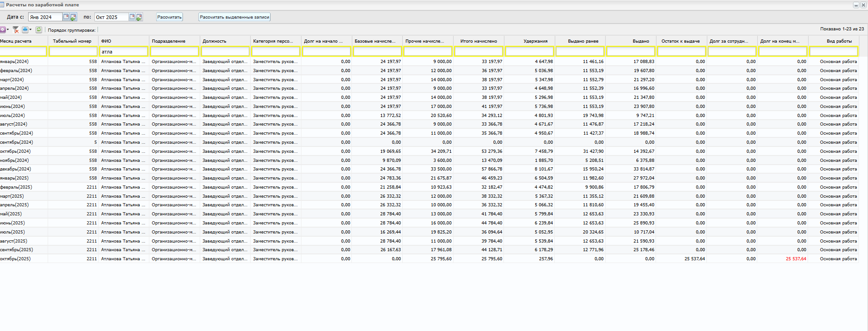868x331 pixels.
Task: Sort by the Итого начислено column header
Action: click(479, 41)
